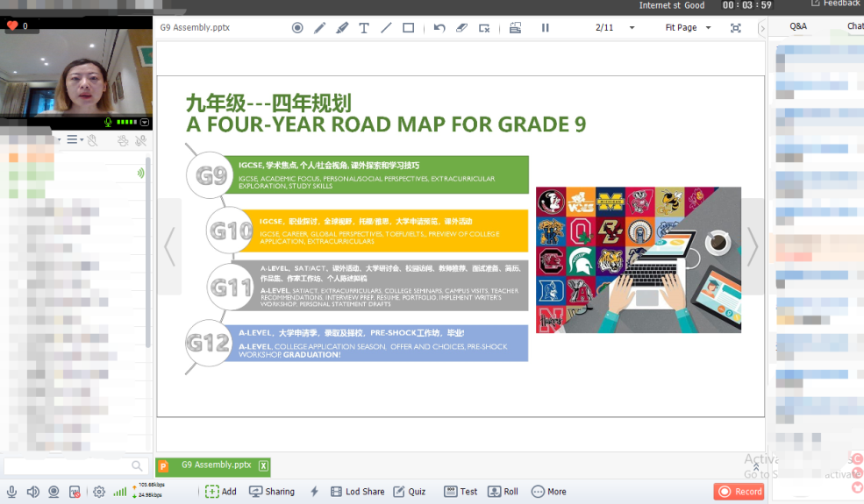Viewport: 864px width, 504px height.
Task: Undo the last annotation
Action: 439,27
